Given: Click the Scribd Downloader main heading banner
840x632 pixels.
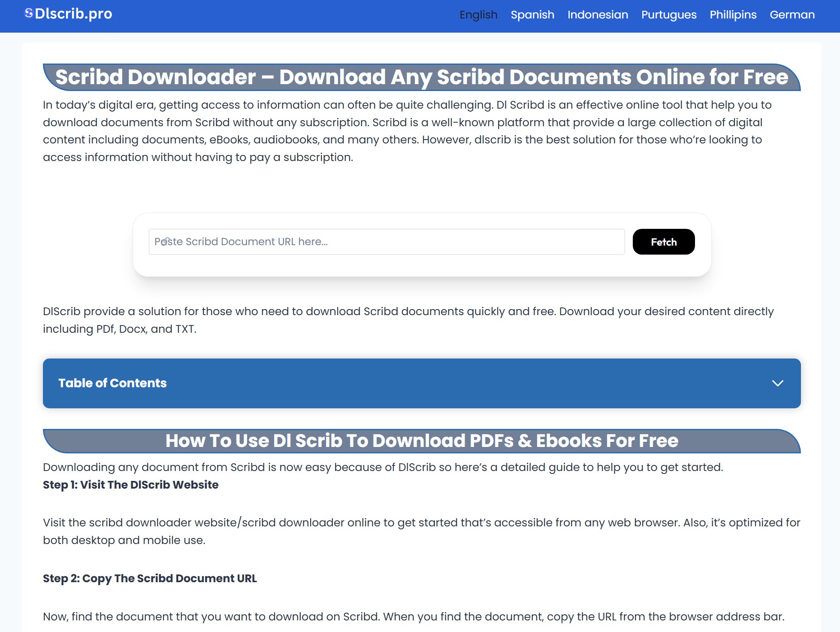Looking at the screenshot, I should click(x=421, y=77).
